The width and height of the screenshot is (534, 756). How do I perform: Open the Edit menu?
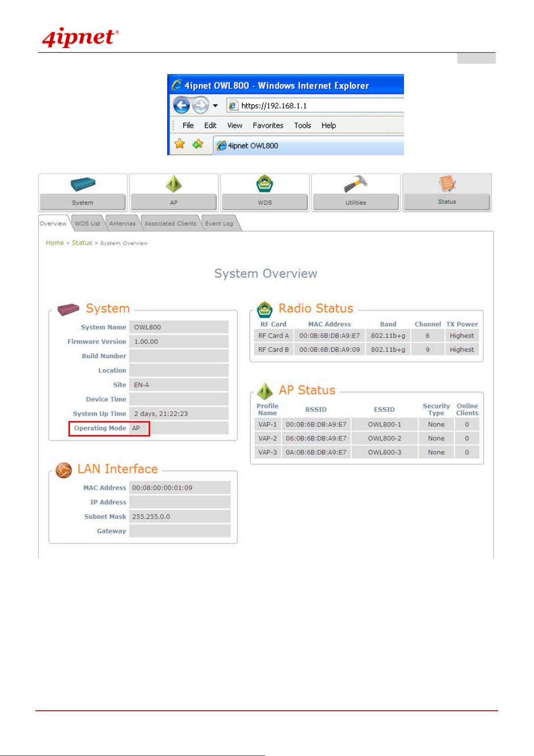[210, 126]
